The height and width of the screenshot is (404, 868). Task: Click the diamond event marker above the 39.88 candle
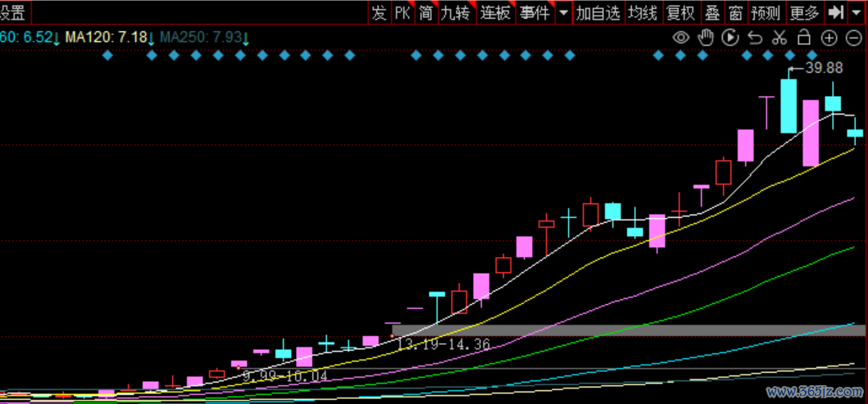(790, 56)
